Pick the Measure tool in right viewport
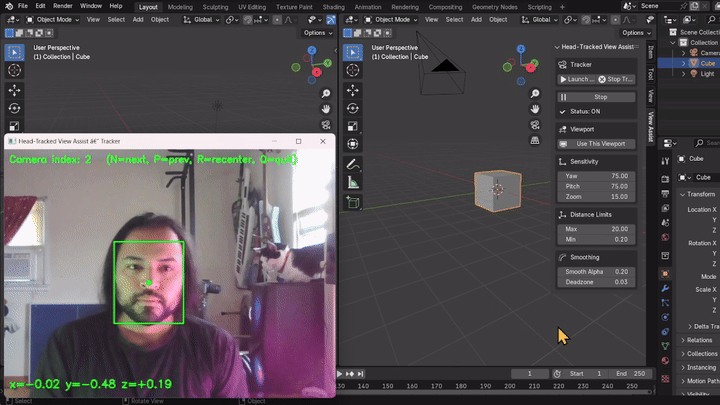 coord(353,182)
